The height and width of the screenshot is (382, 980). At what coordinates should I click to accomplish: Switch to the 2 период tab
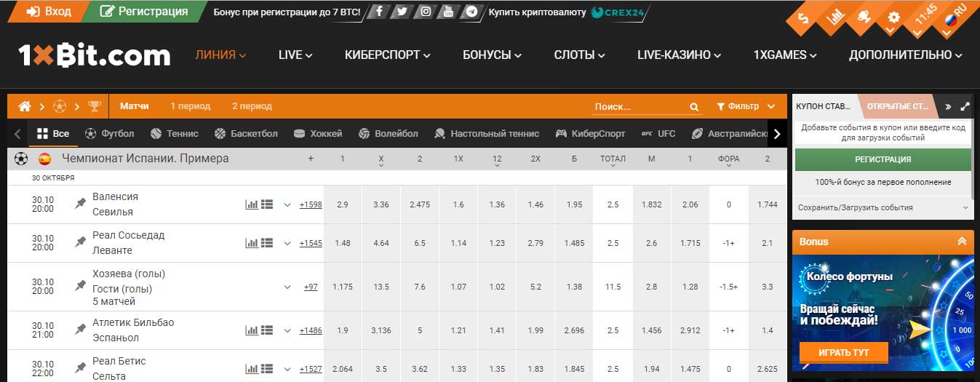tap(252, 106)
